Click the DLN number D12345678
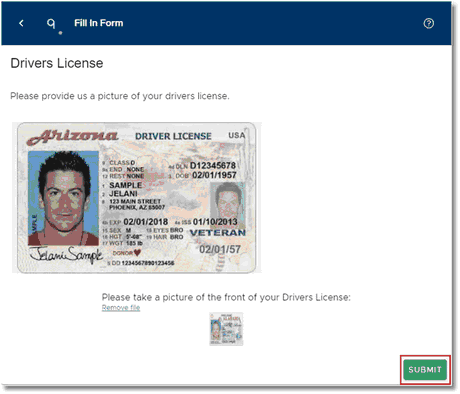460x394 pixels. pos(213,165)
